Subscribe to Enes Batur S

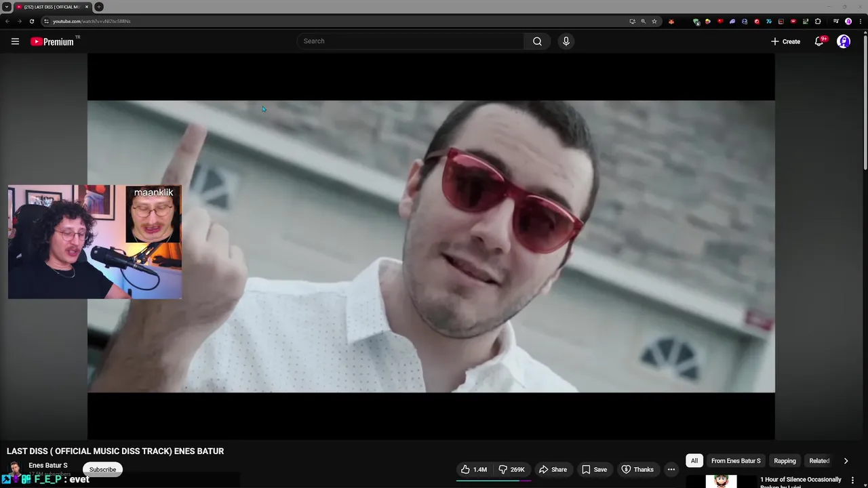pos(102,470)
